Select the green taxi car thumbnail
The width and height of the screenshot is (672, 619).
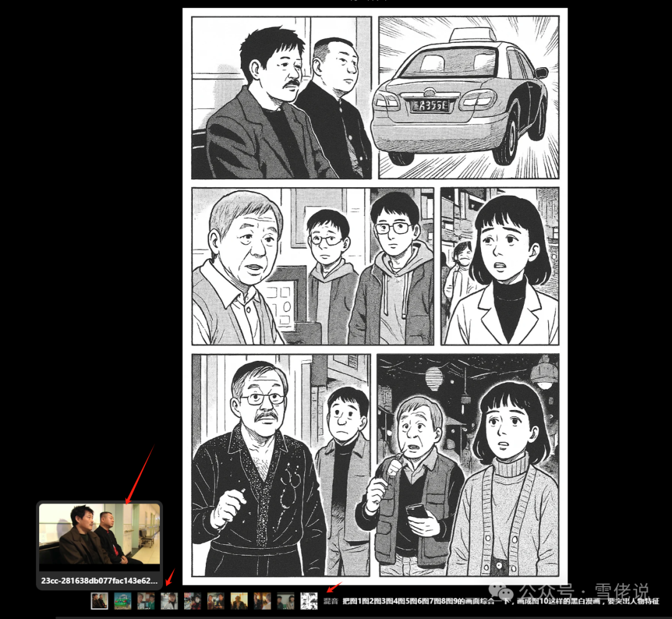(121, 601)
